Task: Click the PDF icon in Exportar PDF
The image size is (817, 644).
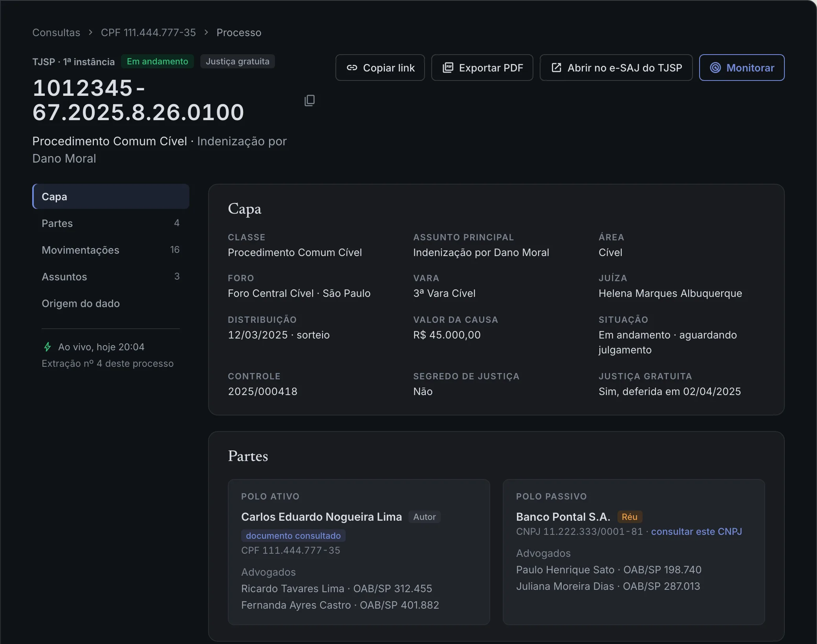Action: click(x=448, y=68)
